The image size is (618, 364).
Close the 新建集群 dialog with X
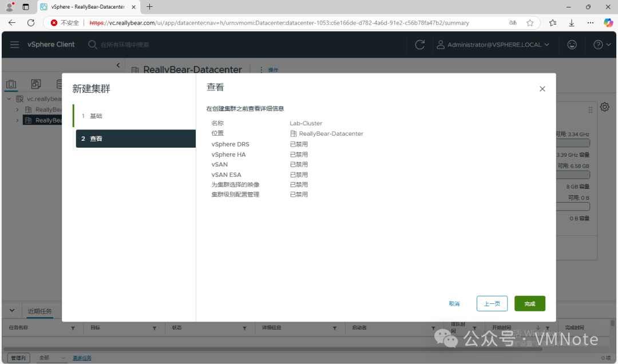click(x=542, y=89)
